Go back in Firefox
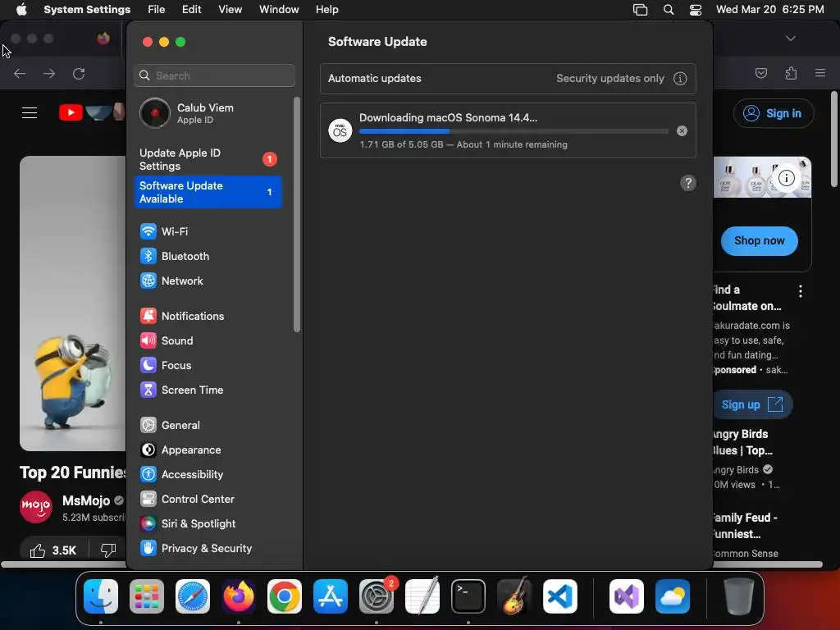Viewport: 840px width, 630px height. (x=20, y=74)
